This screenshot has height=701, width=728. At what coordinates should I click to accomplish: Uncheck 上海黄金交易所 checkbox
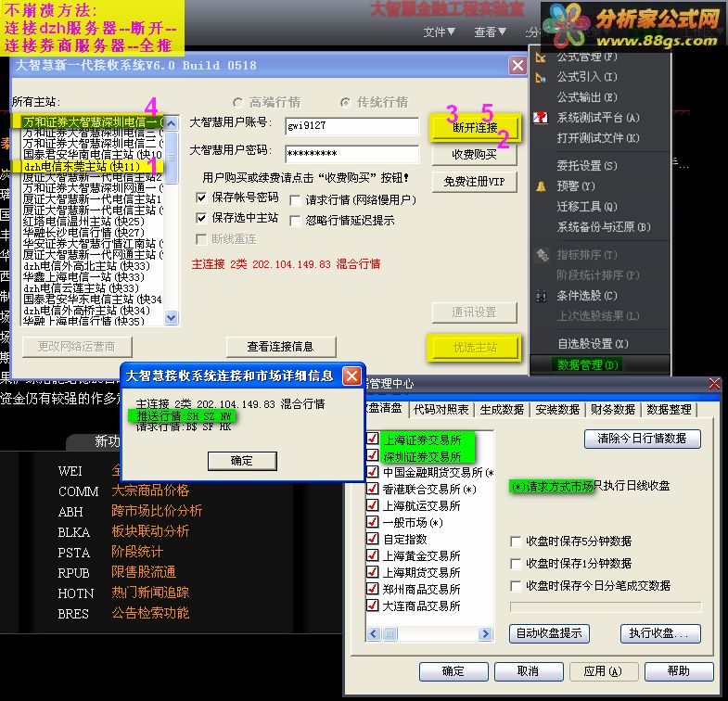pos(373,555)
